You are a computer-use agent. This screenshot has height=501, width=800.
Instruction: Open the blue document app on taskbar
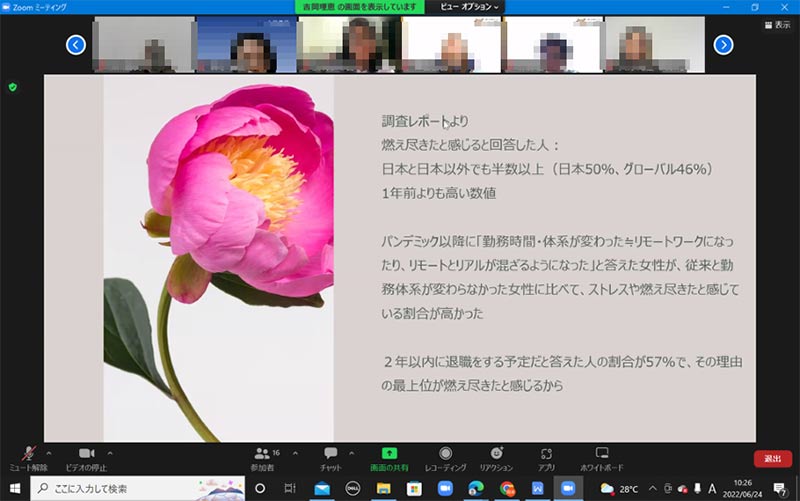point(537,489)
